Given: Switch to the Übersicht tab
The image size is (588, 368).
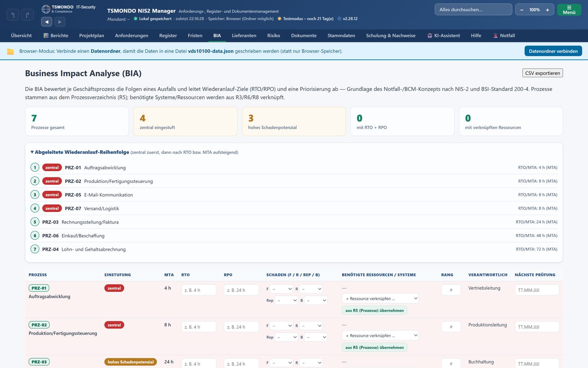Looking at the screenshot, I should coord(21,36).
